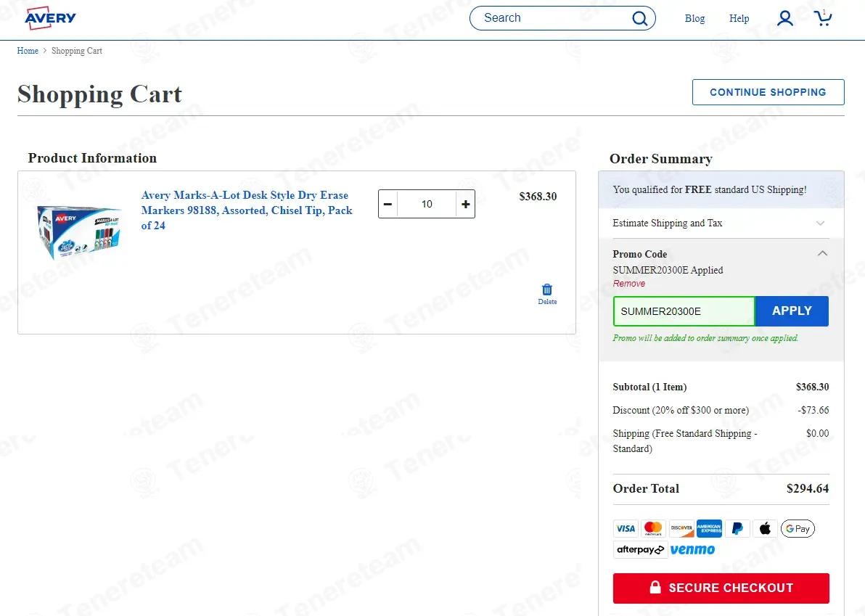This screenshot has width=865, height=616.
Task: Remove the applied promo code
Action: pos(629,284)
